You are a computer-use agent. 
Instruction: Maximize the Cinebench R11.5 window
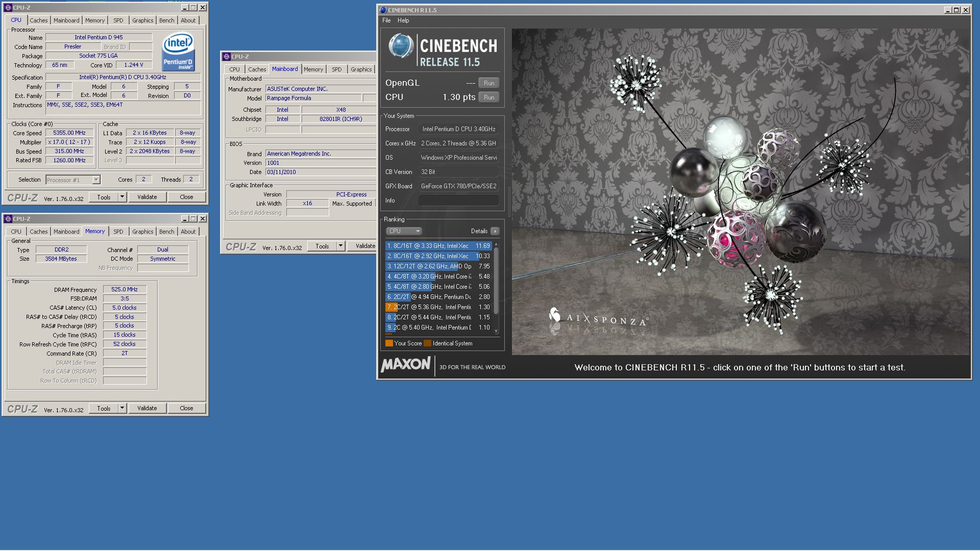coord(957,10)
